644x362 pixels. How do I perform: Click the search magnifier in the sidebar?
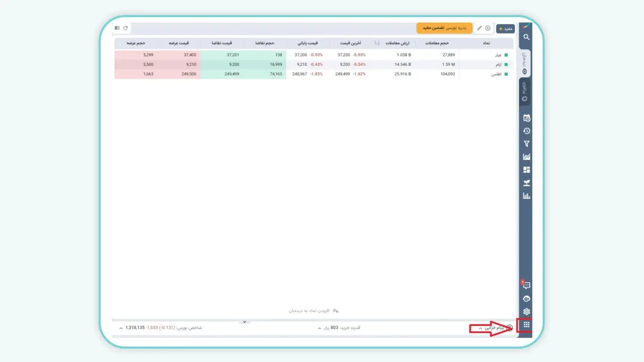coord(526,37)
